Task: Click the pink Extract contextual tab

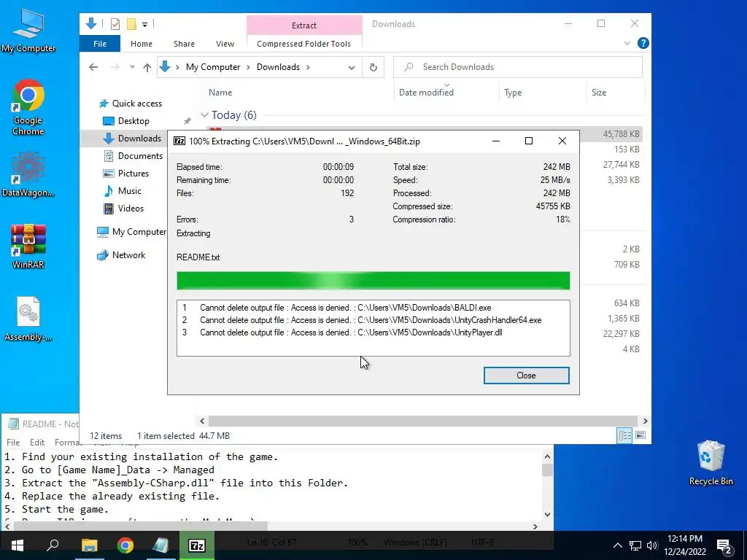Action: tap(304, 26)
